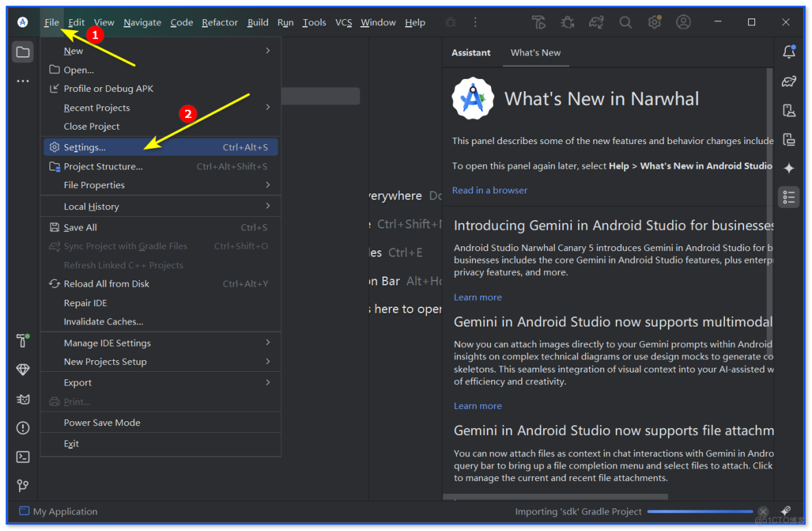Open the Refactor menu
This screenshot has width=812, height=531.
(219, 22)
